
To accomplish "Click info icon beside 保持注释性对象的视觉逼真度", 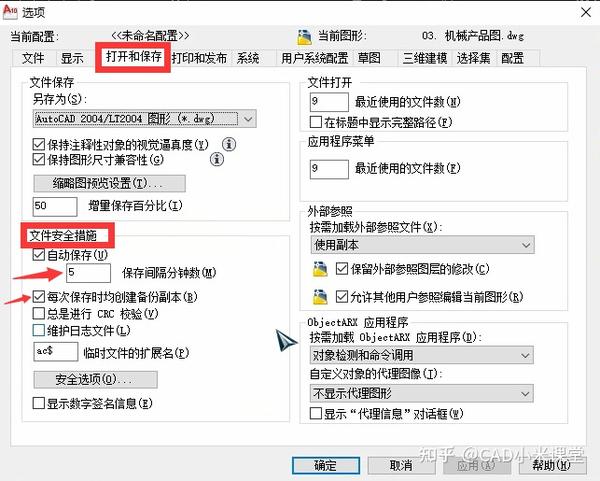I will click(x=229, y=144).
